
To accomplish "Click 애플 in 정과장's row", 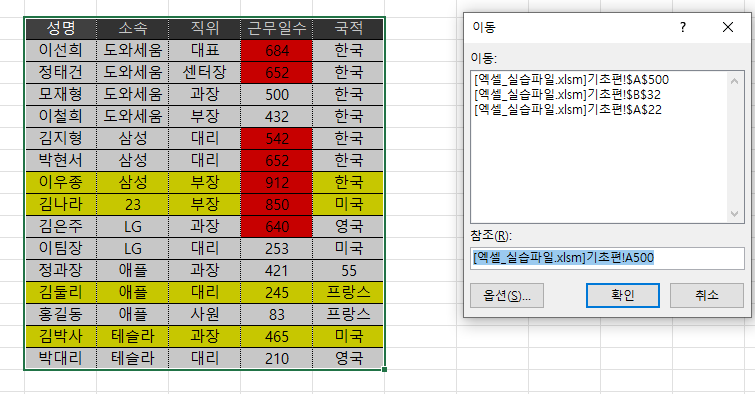I will coord(132,271).
